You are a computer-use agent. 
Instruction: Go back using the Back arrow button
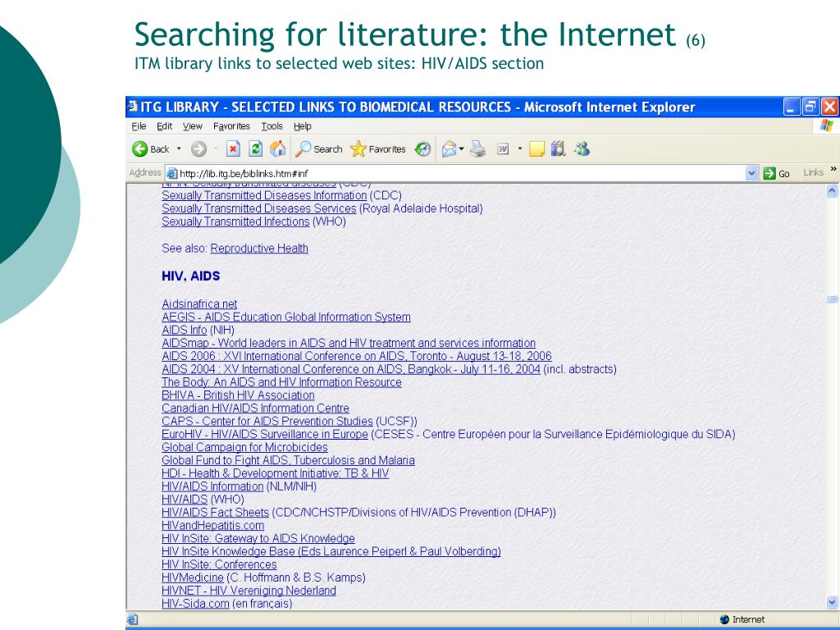pyautogui.click(x=151, y=149)
